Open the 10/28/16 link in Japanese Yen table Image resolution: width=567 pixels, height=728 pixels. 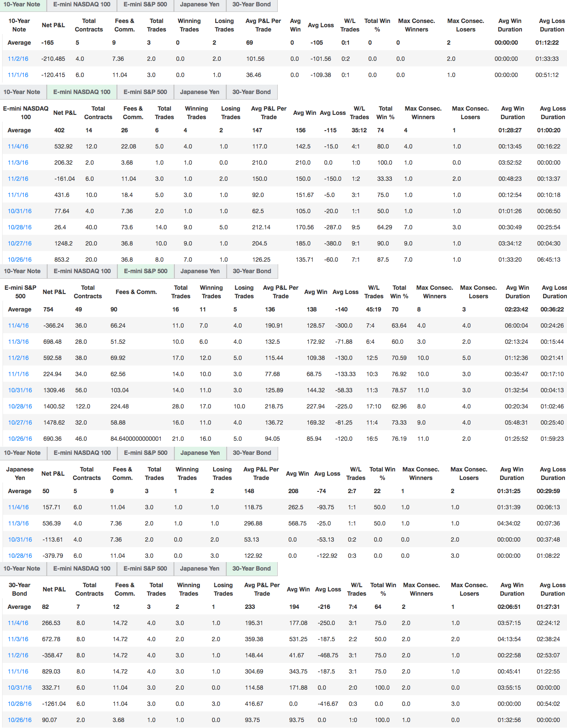(x=20, y=556)
